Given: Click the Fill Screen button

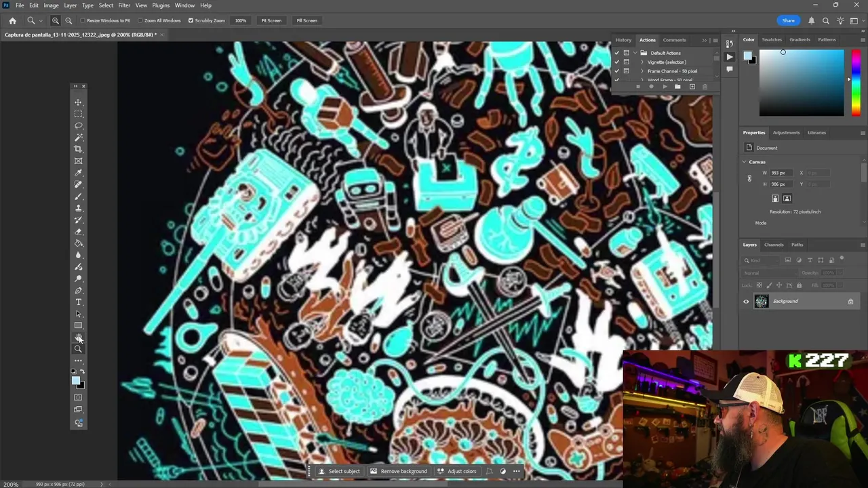Looking at the screenshot, I should point(307,20).
